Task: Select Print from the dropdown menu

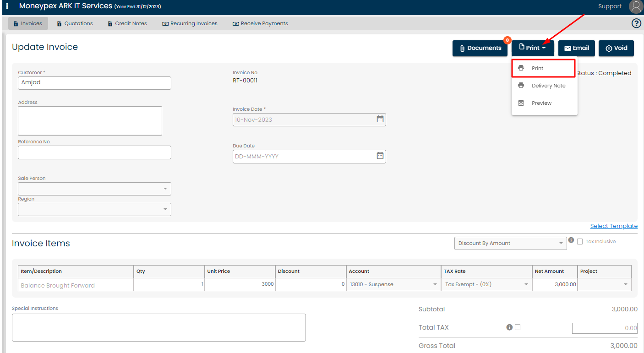Action: [x=543, y=68]
